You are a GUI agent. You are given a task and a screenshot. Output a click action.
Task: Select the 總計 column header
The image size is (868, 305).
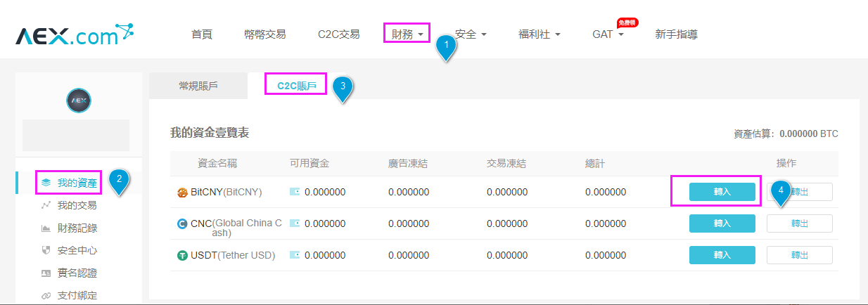(x=595, y=163)
